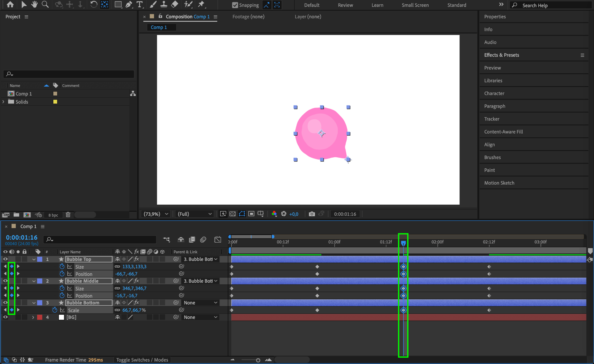Viewport: 594px width, 364px height.
Task: Hide the [BG] layer with eye icon
Action: pyautogui.click(x=5, y=317)
